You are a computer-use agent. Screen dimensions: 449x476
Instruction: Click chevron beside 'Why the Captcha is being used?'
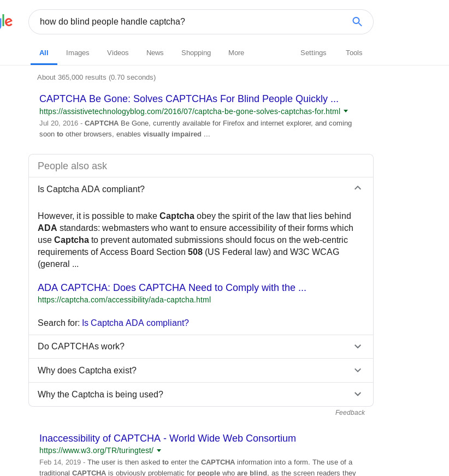tap(358, 394)
